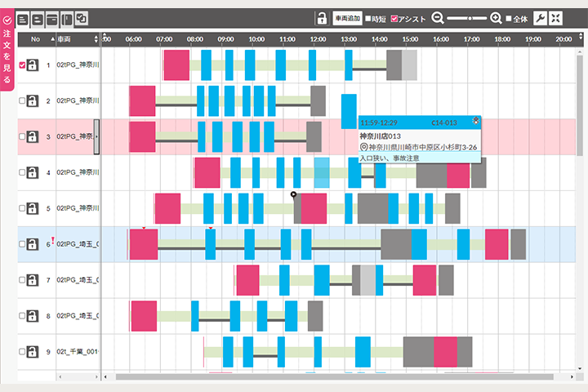
Task: Open the wrench settings tool
Action: 540,18
